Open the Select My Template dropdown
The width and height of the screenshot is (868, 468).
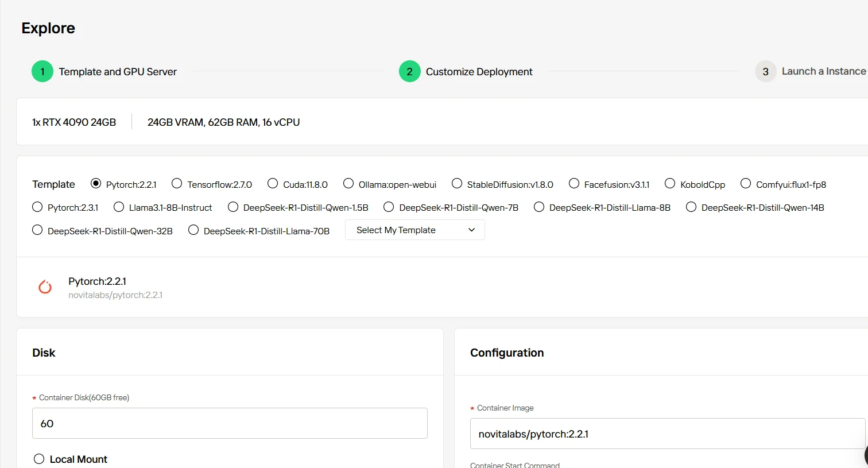coord(415,230)
